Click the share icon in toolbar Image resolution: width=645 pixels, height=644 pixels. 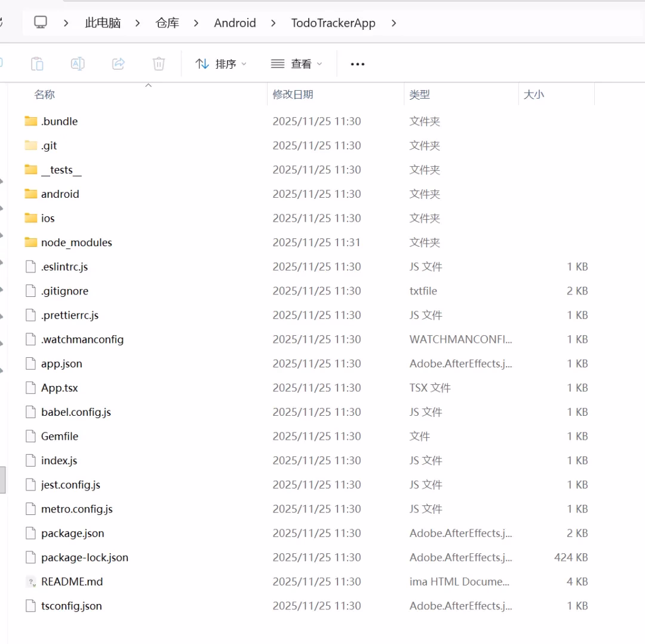118,64
